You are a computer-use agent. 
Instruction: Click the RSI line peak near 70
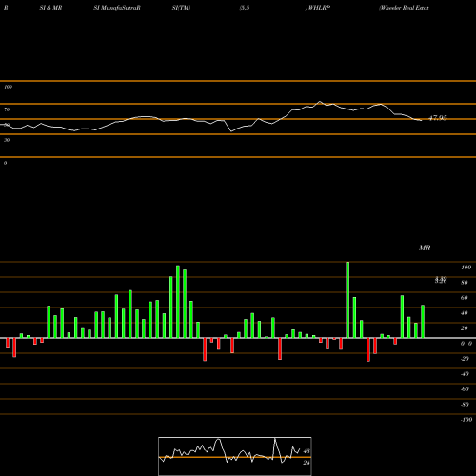(x=320, y=102)
